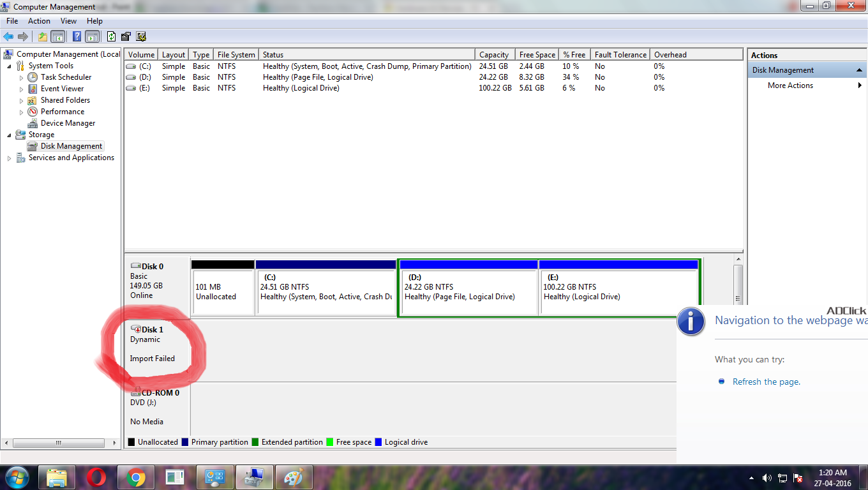The height and width of the screenshot is (490, 868).
Task: Click the Disk 1 Import Failed icon
Action: [x=136, y=329]
